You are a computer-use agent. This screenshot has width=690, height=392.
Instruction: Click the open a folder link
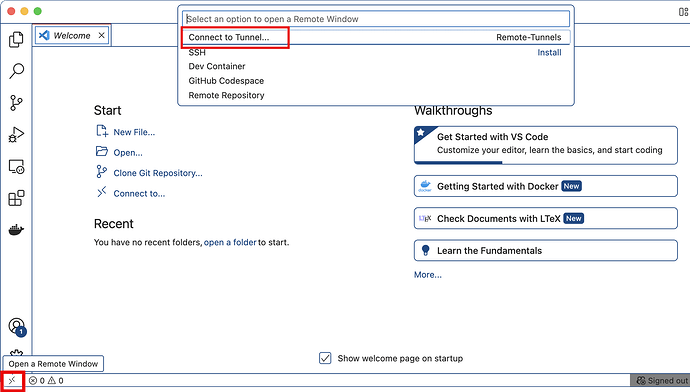tap(230, 242)
